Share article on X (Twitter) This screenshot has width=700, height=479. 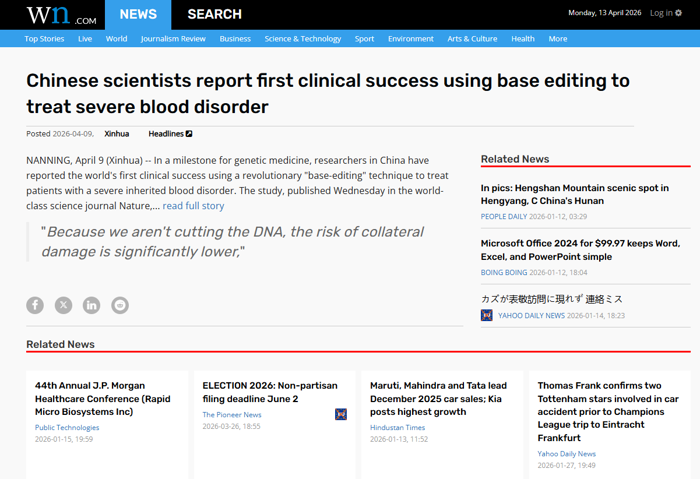[x=63, y=305]
